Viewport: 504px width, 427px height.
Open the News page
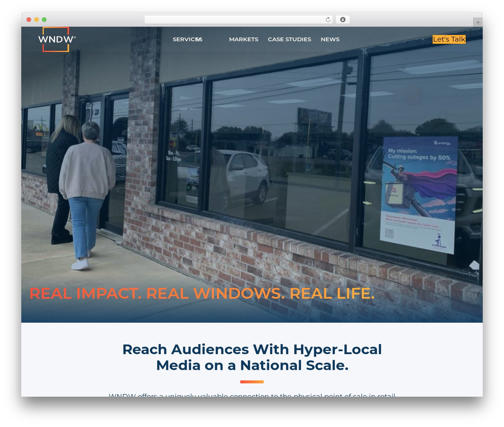330,39
